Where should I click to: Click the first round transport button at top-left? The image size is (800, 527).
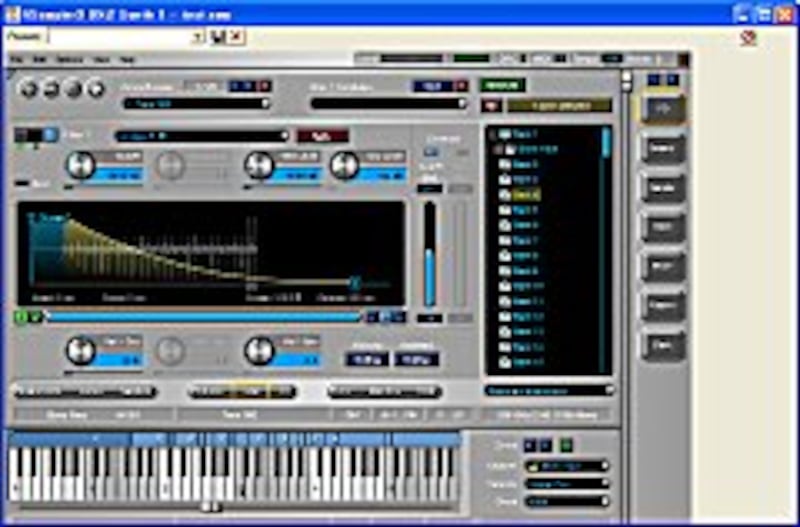(28, 89)
